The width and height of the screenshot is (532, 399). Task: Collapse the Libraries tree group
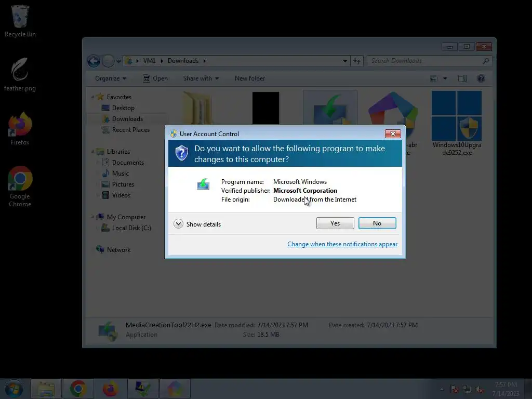(x=92, y=151)
